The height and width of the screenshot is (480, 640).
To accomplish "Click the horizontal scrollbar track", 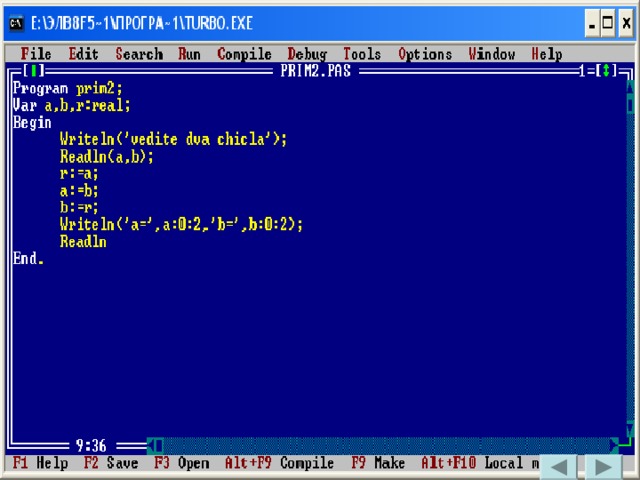I will (x=380, y=446).
